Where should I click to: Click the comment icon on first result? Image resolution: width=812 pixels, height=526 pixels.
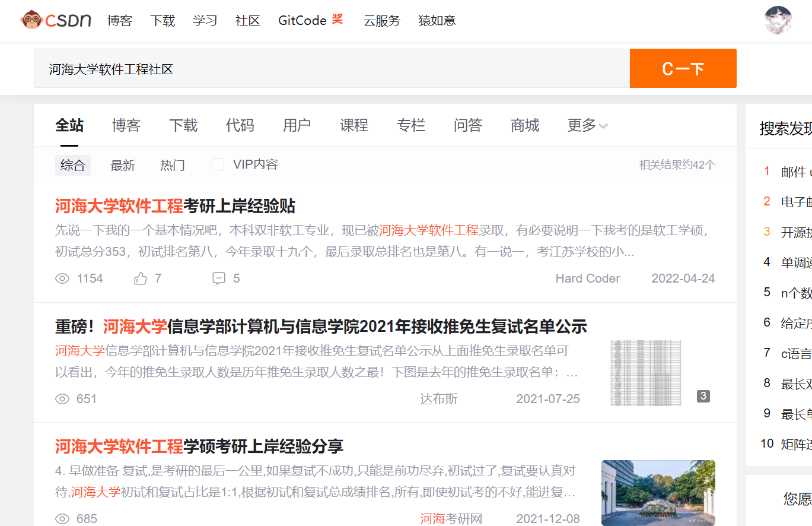coord(219,278)
